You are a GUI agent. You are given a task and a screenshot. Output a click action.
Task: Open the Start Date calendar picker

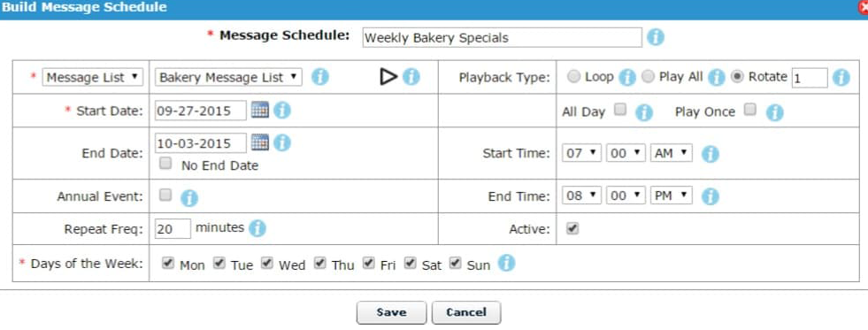[x=259, y=110]
